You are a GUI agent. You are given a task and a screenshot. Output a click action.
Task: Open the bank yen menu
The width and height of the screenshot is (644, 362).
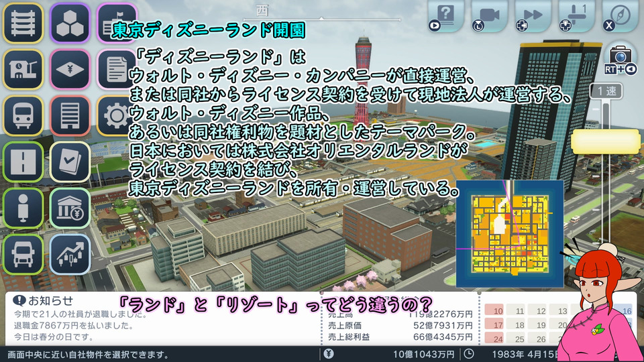(70, 208)
